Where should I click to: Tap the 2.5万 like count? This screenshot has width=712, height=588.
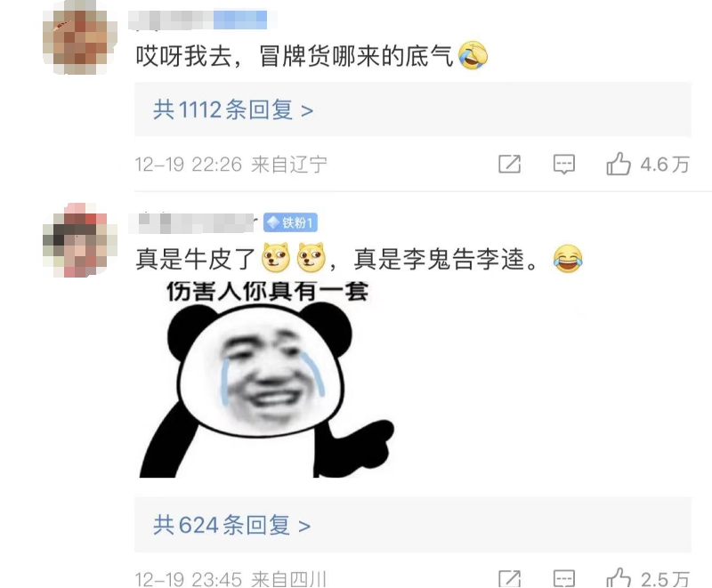pyautogui.click(x=665, y=579)
